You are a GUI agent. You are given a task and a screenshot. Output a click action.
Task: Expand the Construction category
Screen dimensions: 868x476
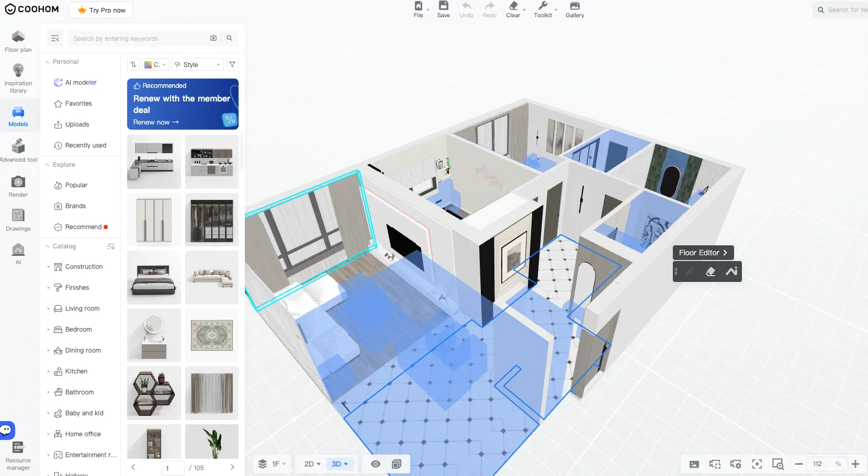[x=49, y=267]
